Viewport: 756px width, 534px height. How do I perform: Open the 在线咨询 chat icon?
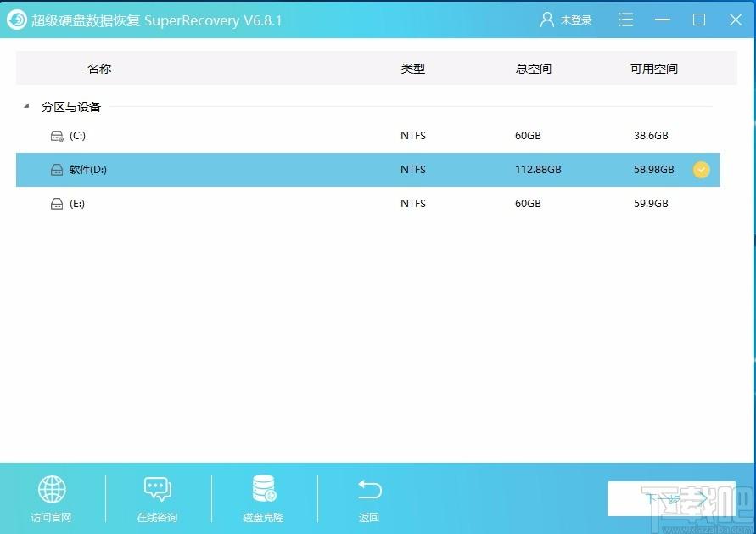[157, 489]
